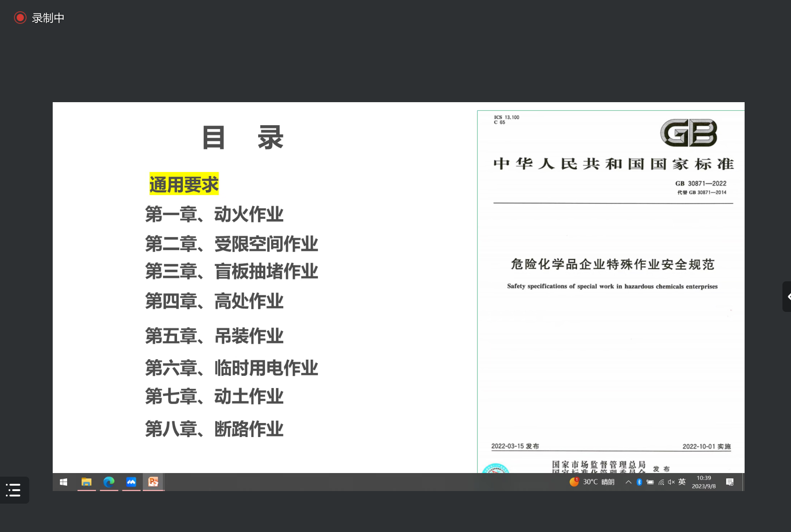Click the battery status icon

pos(650,482)
